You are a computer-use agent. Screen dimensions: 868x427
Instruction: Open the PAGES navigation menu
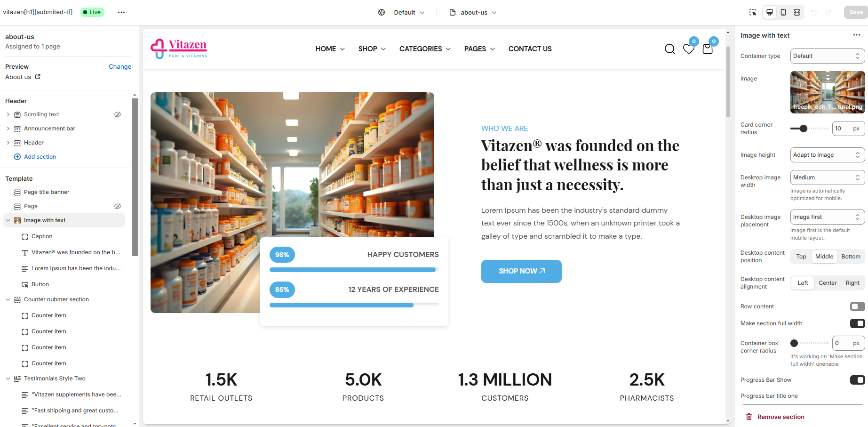click(x=479, y=49)
